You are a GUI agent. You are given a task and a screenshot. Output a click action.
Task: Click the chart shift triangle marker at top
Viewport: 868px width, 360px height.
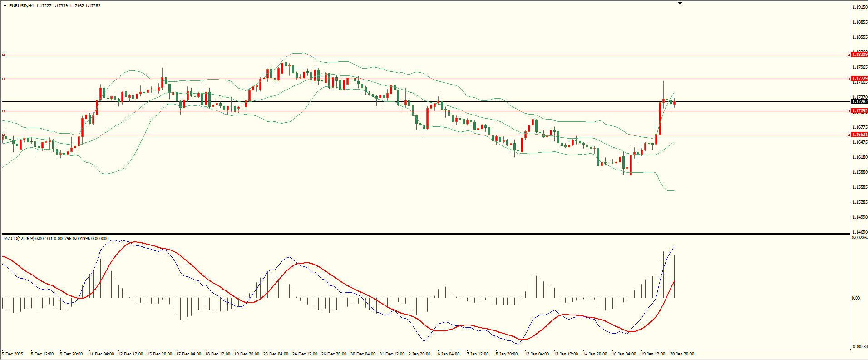(x=680, y=3)
